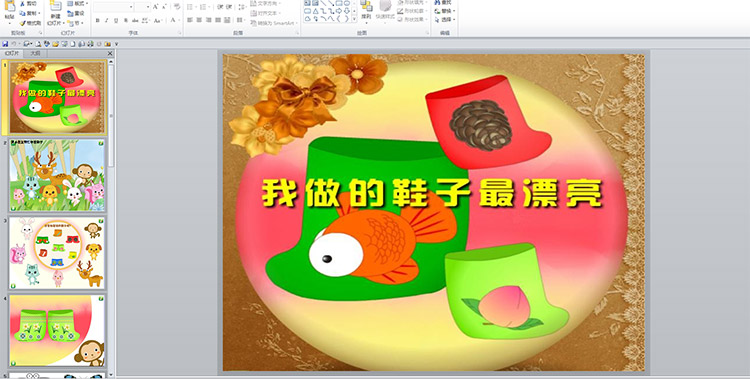
Task: Select the triangle shape in shapes gallery
Action: click(x=316, y=11)
